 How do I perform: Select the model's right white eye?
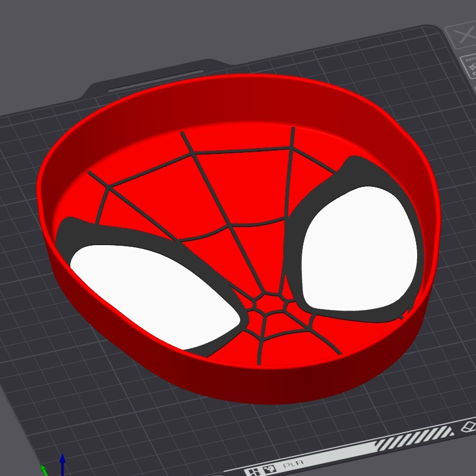point(359,248)
